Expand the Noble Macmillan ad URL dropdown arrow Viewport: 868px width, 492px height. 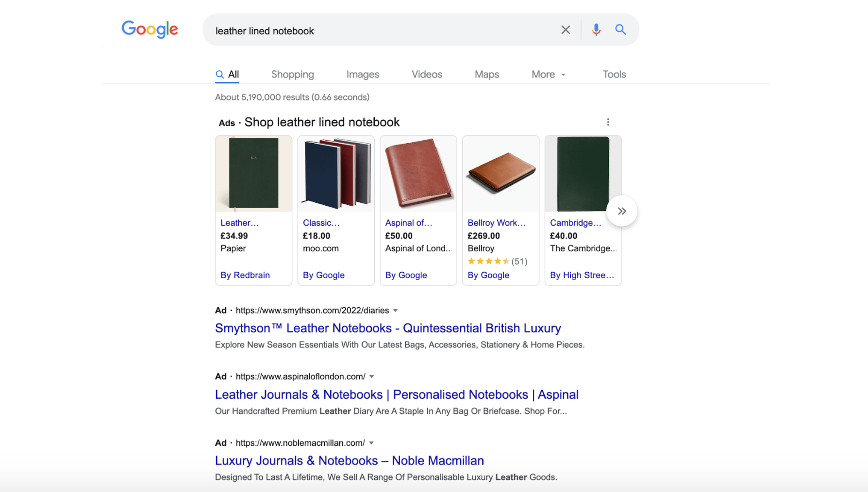pyautogui.click(x=371, y=443)
